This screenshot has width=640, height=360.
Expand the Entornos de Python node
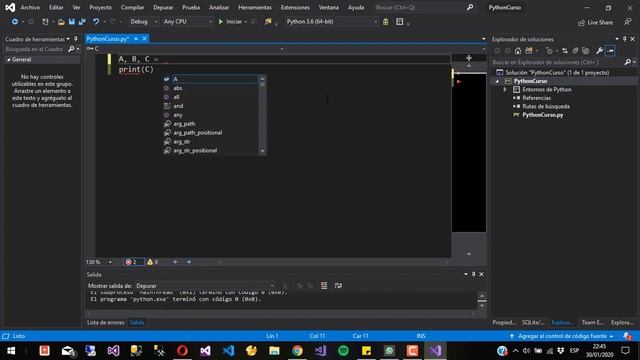coord(505,89)
